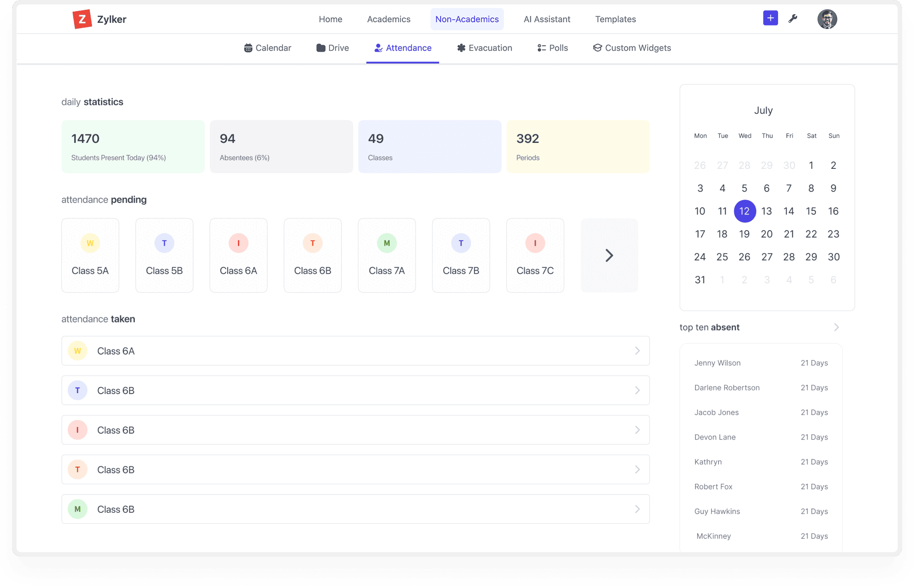Select the Evacuation tab
924x586 pixels.
click(484, 48)
